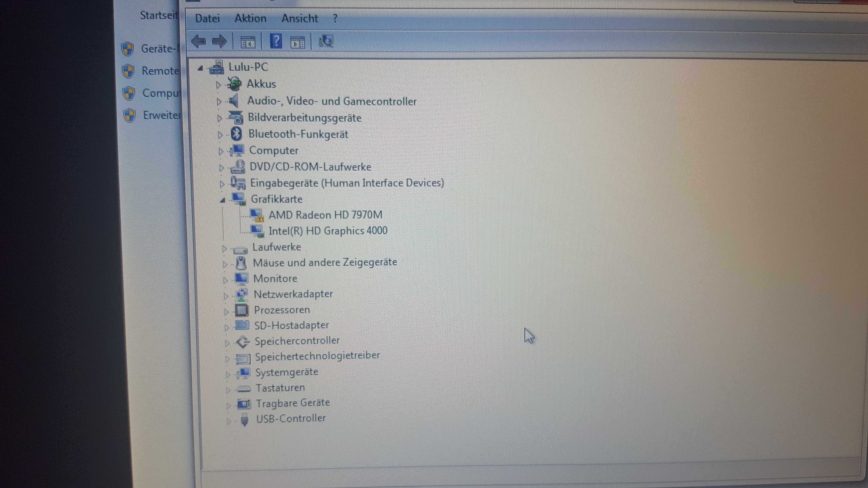Click the show/hide console tree toolbar icon
The width and height of the screenshot is (868, 488).
[x=248, y=42]
